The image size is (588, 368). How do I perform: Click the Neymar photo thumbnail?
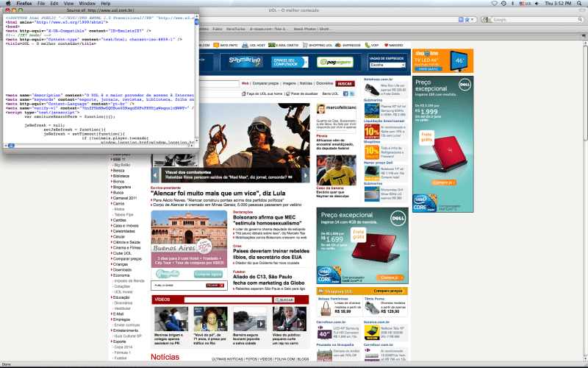coord(336,170)
